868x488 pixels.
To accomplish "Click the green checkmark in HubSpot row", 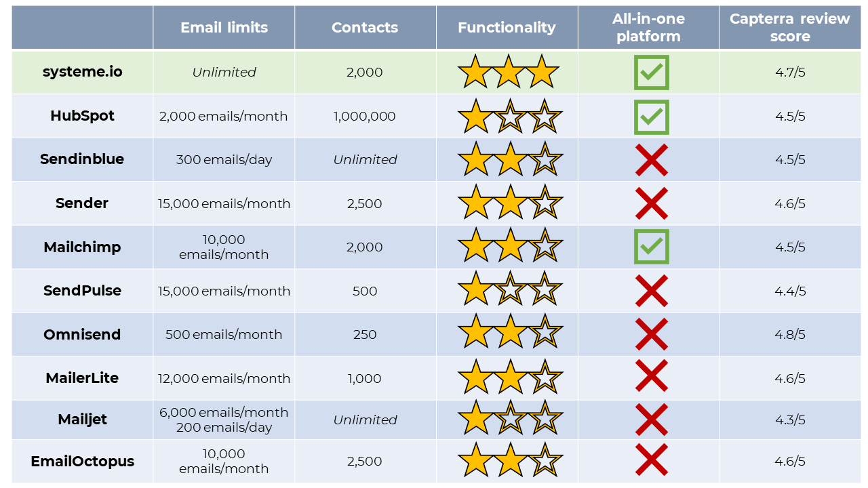I will (x=651, y=117).
